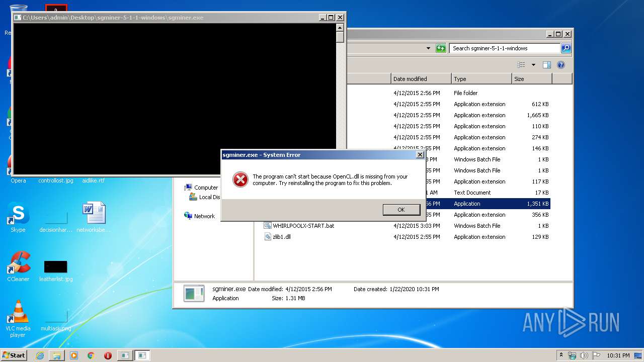The width and height of the screenshot is (644, 362).
Task: Open the CCleaner desktop shortcut
Action: [18, 267]
